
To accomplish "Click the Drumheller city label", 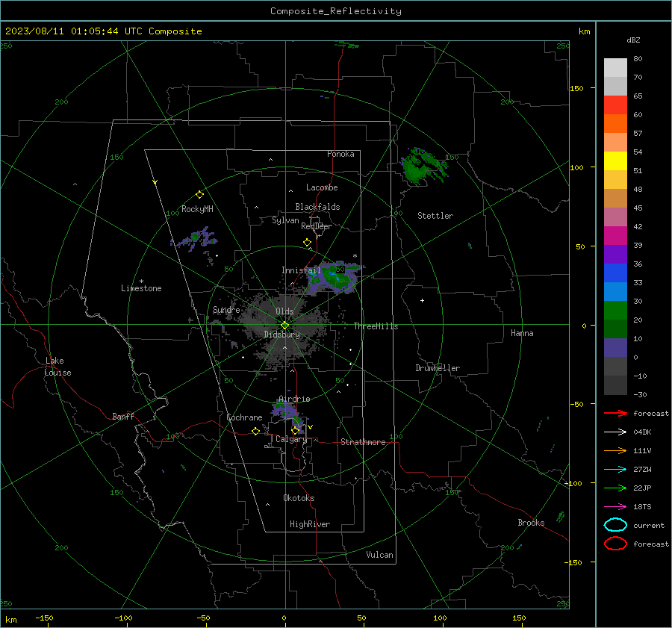I will click(438, 368).
